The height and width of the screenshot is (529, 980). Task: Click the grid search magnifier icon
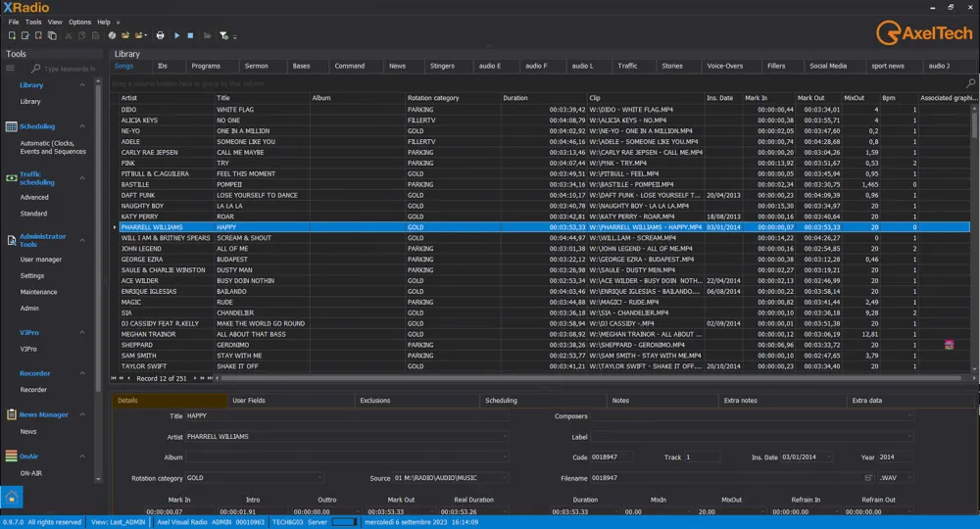click(971, 84)
